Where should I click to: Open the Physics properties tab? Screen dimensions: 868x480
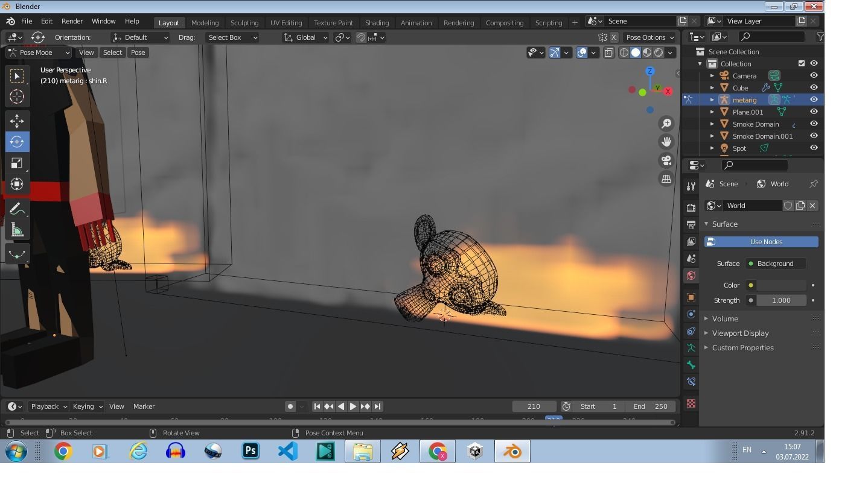691,314
